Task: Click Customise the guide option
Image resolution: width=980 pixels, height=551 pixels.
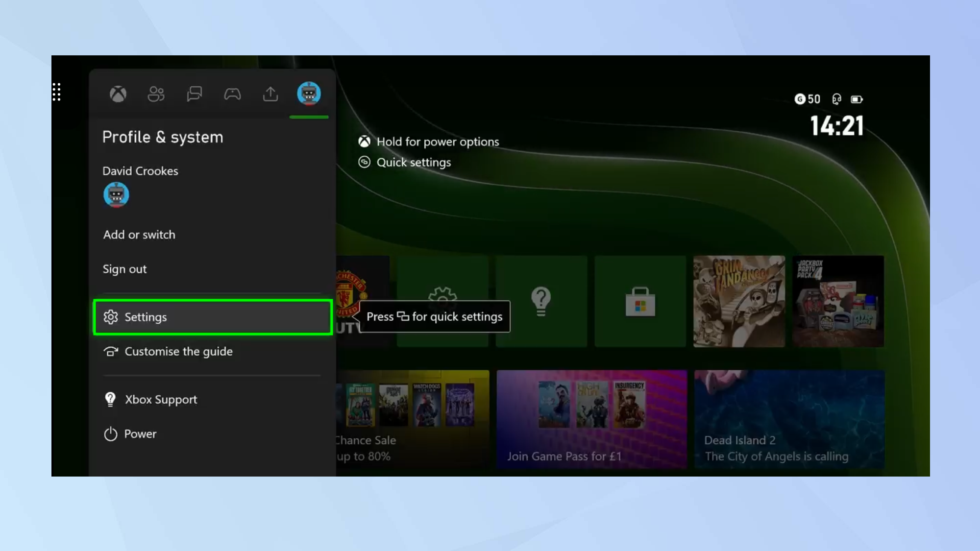Action: 178,351
